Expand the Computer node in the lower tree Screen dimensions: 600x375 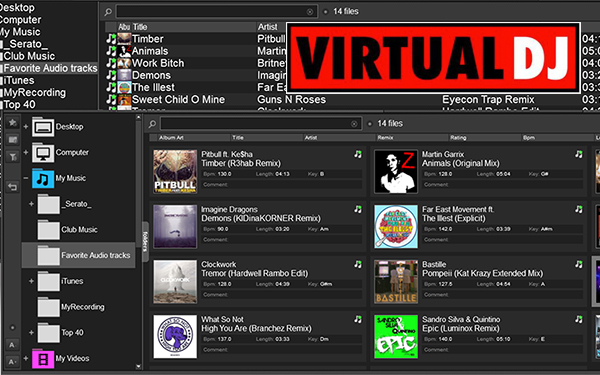point(26,152)
